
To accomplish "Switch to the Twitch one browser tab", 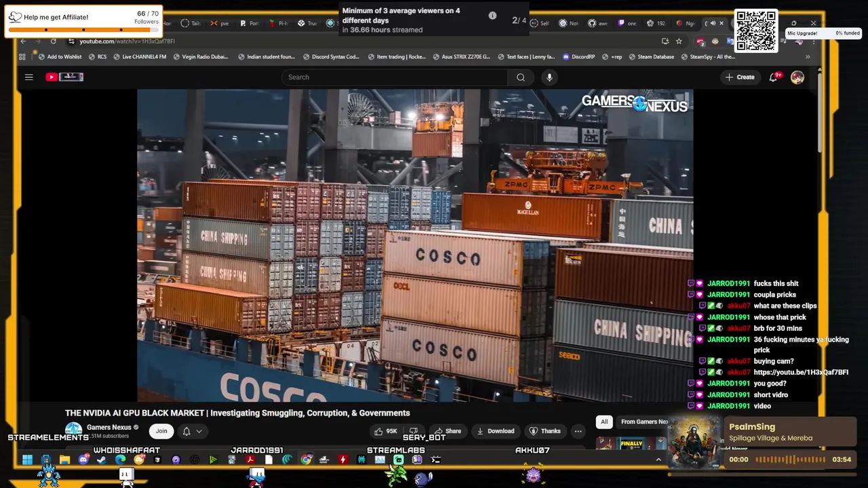I will point(628,24).
